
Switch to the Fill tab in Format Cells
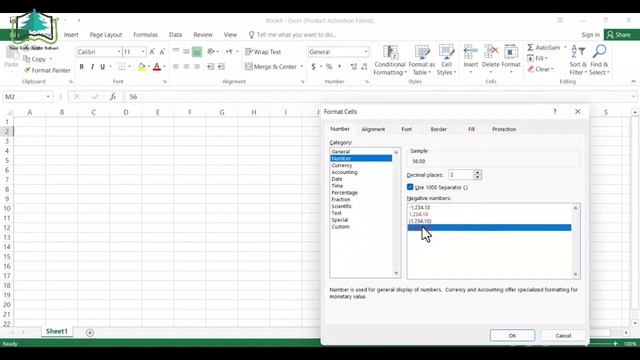(x=471, y=129)
